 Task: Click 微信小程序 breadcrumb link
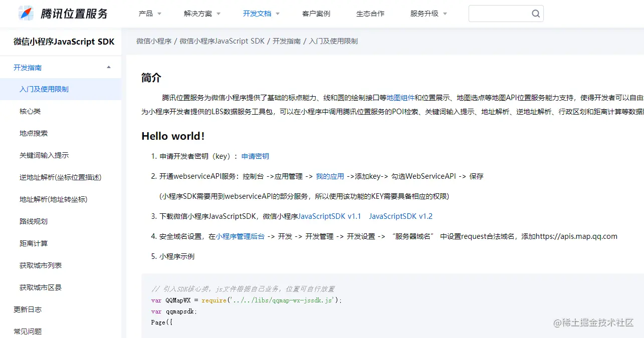click(154, 41)
